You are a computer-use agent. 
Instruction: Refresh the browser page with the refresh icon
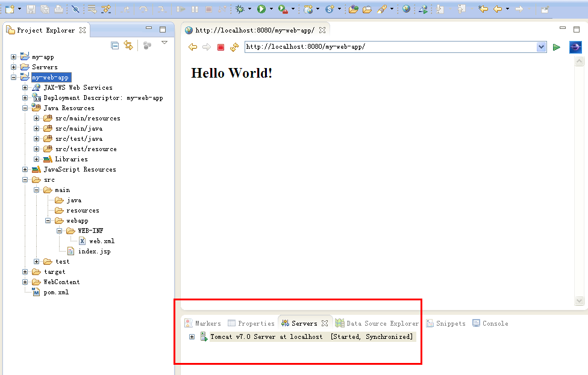234,47
